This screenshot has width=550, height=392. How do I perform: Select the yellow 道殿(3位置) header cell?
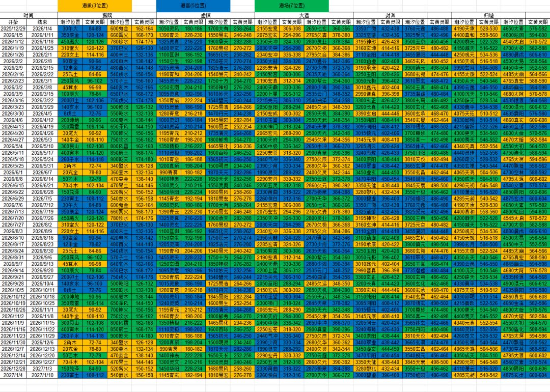95,6
